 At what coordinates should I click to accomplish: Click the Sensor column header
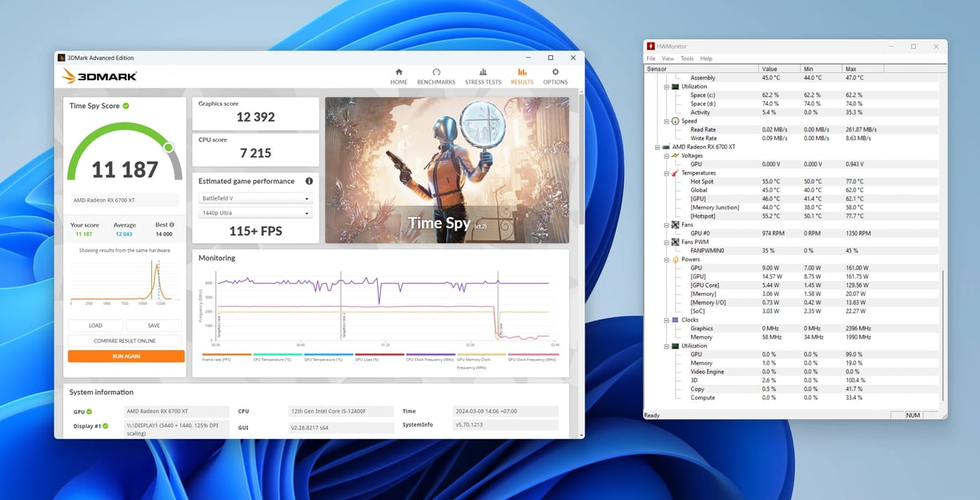(x=701, y=69)
